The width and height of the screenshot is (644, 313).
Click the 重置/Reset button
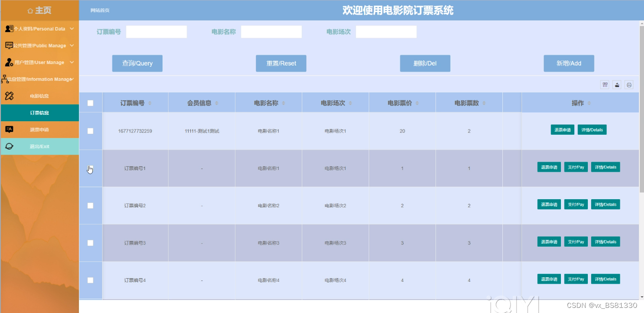click(x=281, y=63)
